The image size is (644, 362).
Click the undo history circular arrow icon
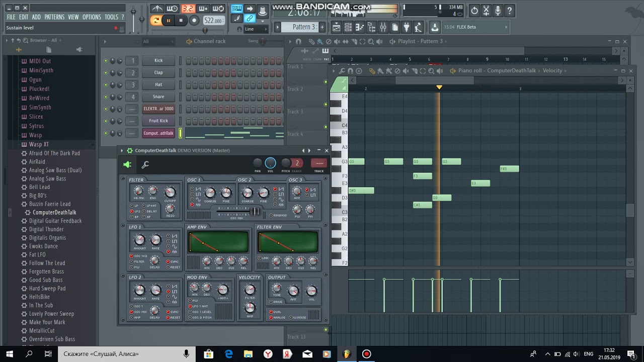tap(474, 10)
